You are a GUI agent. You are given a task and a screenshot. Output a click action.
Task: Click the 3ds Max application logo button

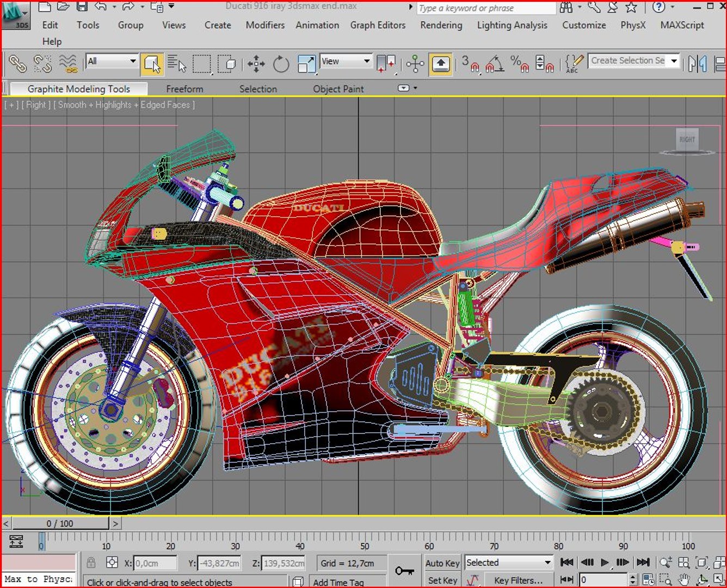click(x=15, y=15)
